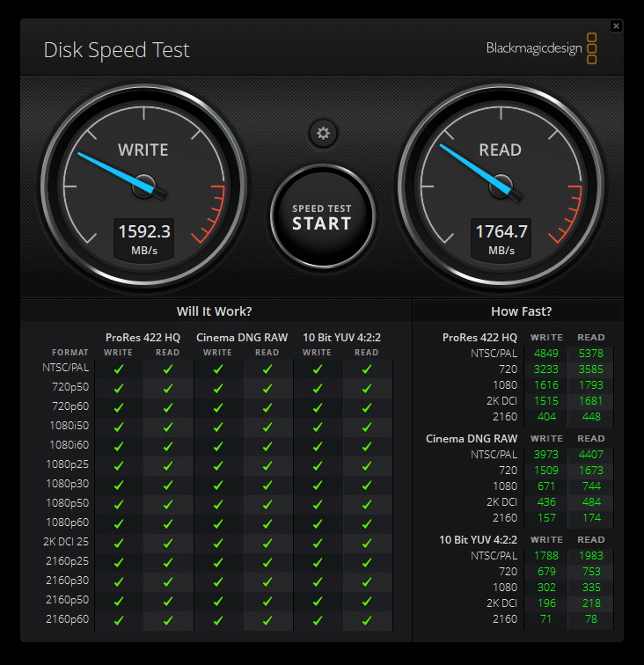Click the Will It Work? panel header

(214, 311)
